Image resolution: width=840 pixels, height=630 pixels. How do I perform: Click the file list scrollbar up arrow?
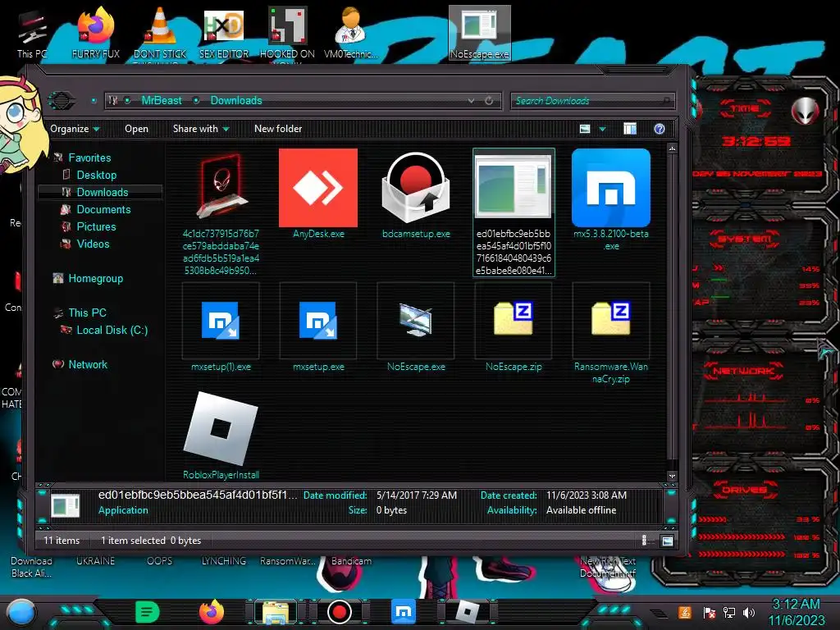point(672,148)
